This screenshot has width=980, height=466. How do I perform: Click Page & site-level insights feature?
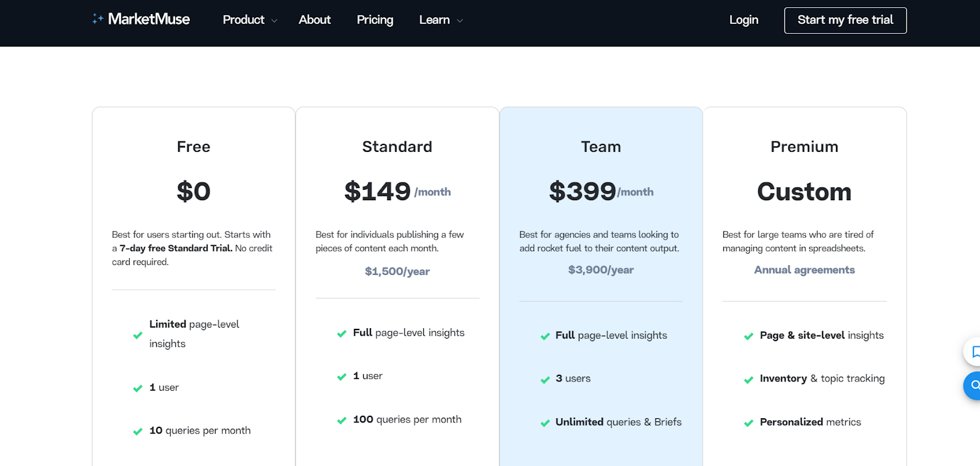(821, 335)
